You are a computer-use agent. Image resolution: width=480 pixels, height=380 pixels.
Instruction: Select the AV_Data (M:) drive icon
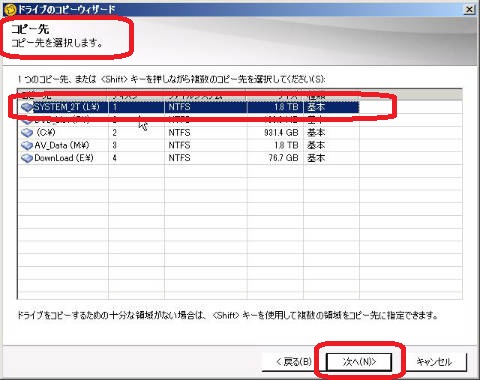pyautogui.click(x=27, y=145)
